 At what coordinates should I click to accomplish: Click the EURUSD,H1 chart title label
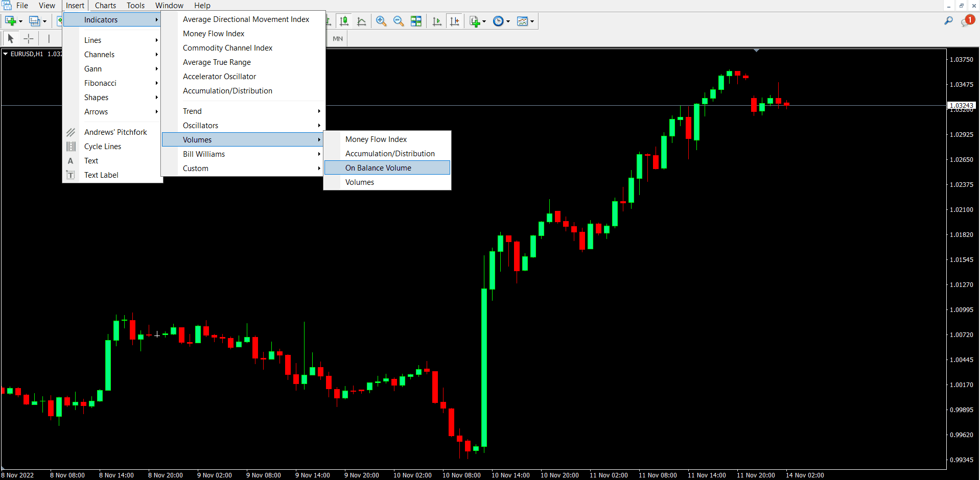[27, 54]
